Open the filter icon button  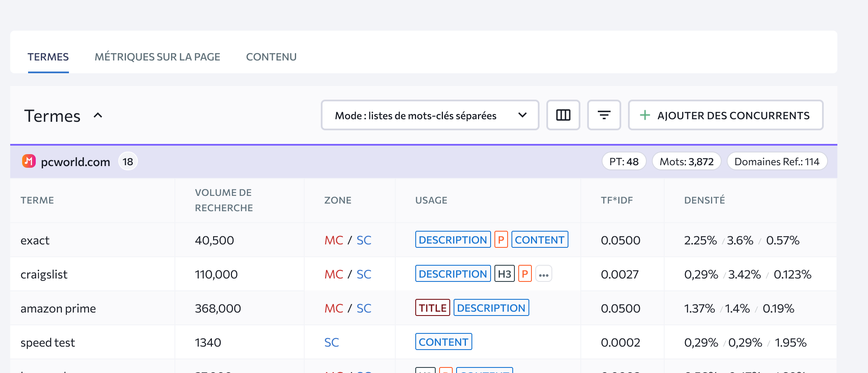[x=604, y=115]
